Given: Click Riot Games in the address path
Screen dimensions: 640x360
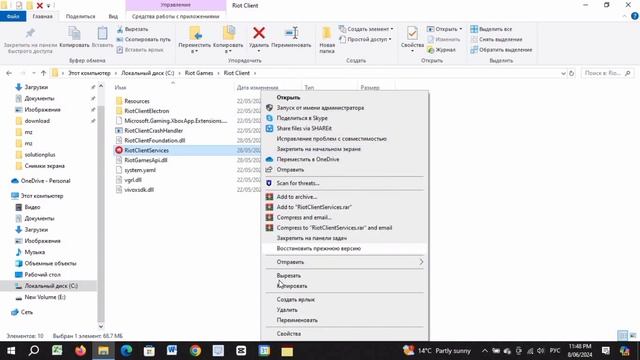Looking at the screenshot, I should (199, 73).
